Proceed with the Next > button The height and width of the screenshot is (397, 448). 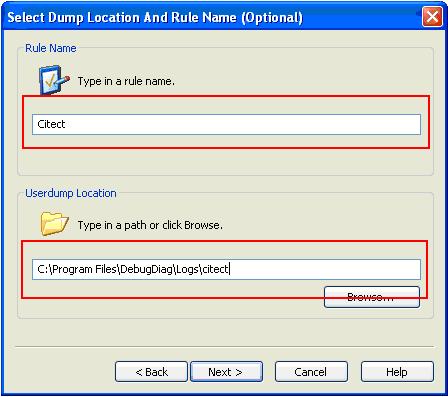pyautogui.click(x=226, y=372)
